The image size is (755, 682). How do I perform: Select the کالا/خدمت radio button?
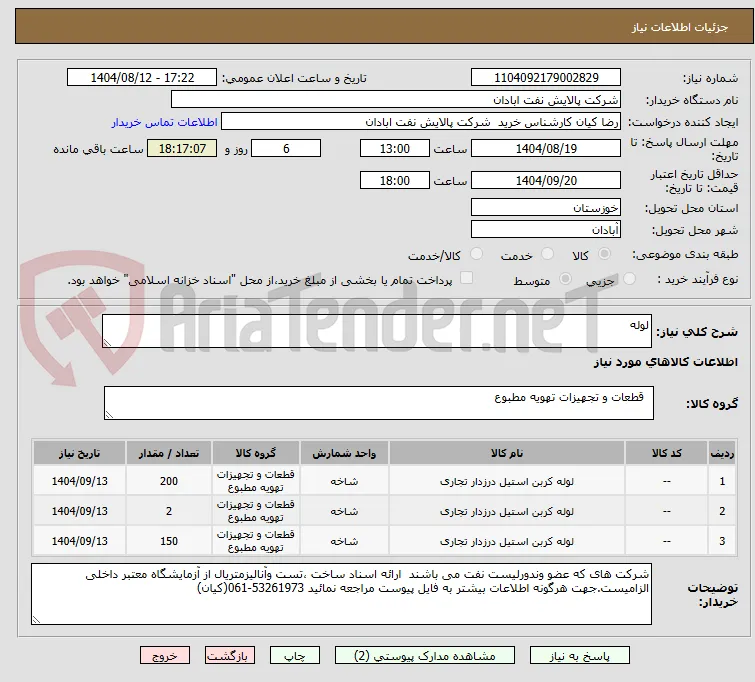[476, 253]
